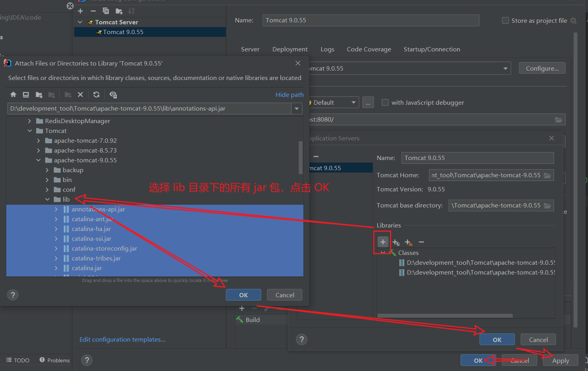Expand RedisDesktopManager folder

pyautogui.click(x=29, y=121)
